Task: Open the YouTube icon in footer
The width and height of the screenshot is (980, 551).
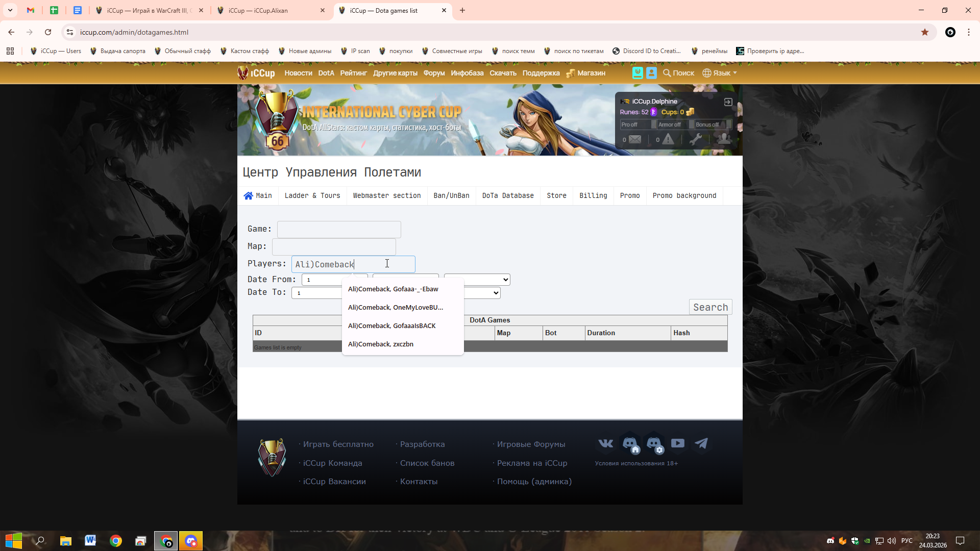Action: pos(677,443)
